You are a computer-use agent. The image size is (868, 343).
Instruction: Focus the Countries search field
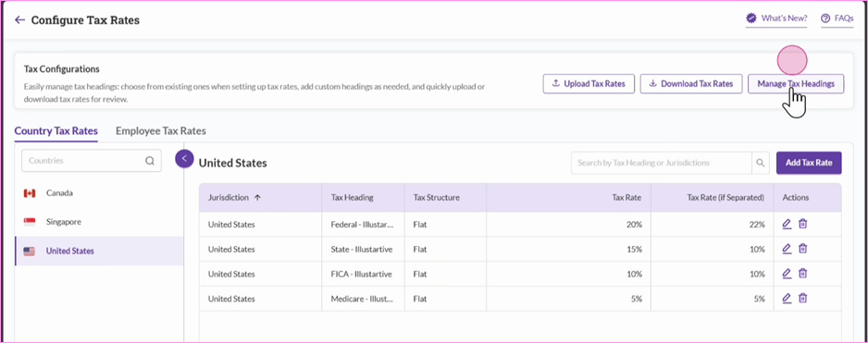(x=92, y=161)
